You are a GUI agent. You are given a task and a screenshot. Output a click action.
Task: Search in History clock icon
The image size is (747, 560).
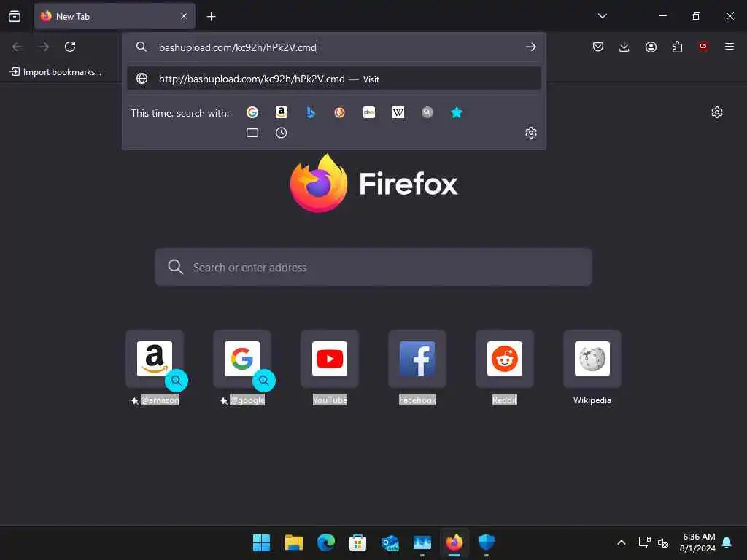click(282, 133)
